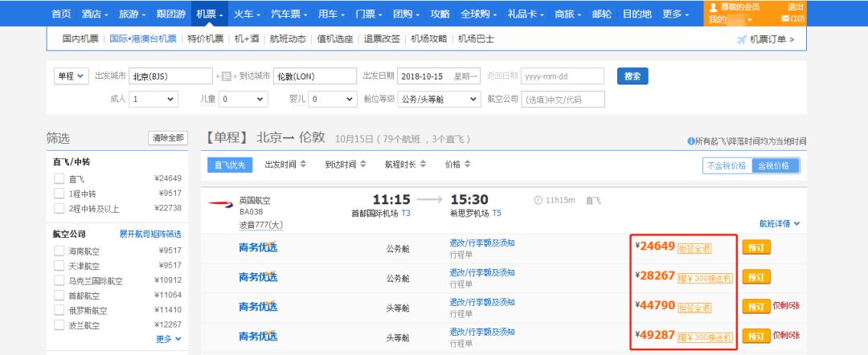Click 波音777(大) aircraft type text
The width and height of the screenshot is (868, 355).
point(260,225)
